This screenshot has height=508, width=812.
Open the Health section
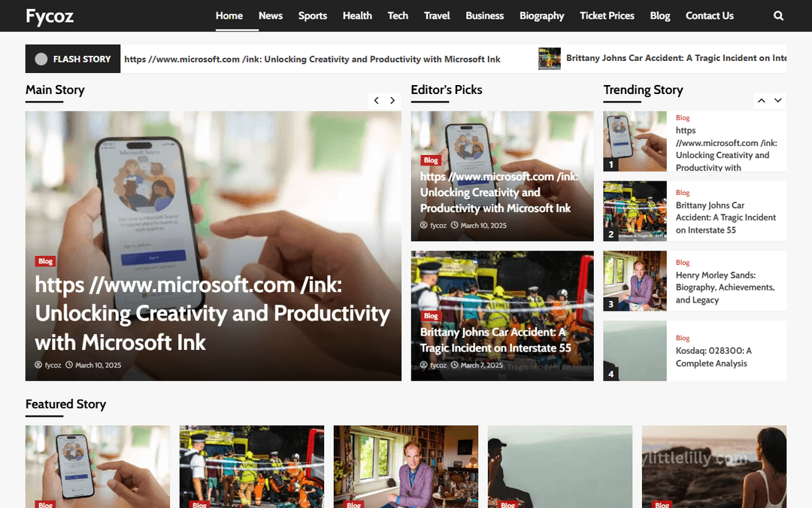click(x=357, y=16)
